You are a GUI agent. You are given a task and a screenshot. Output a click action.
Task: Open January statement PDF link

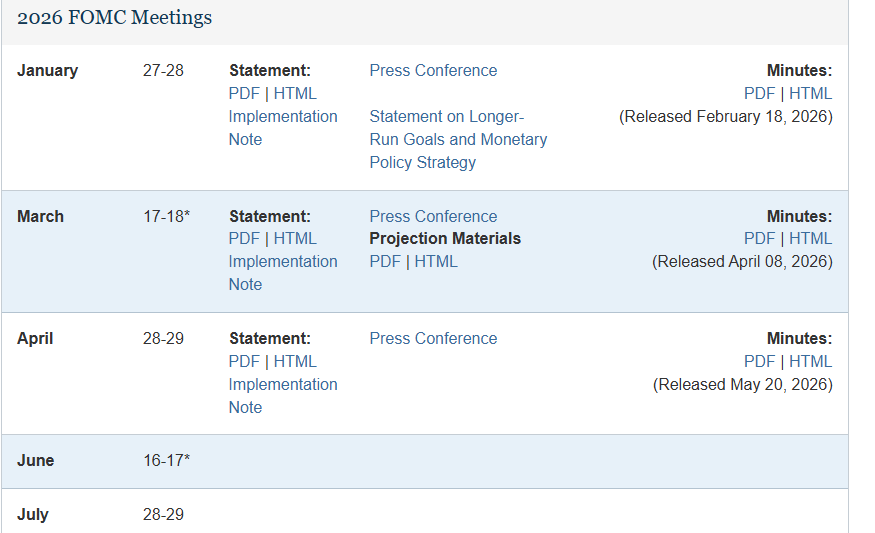244,93
